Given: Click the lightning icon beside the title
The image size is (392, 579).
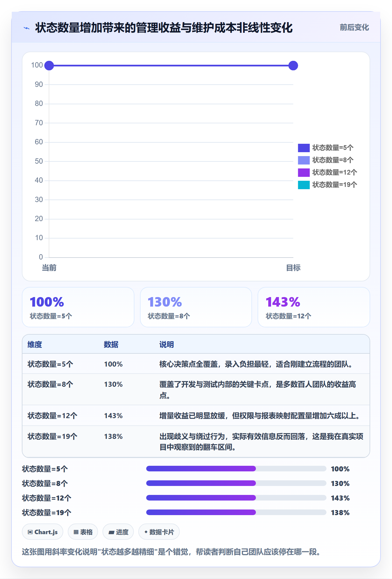Looking at the screenshot, I should click(27, 28).
